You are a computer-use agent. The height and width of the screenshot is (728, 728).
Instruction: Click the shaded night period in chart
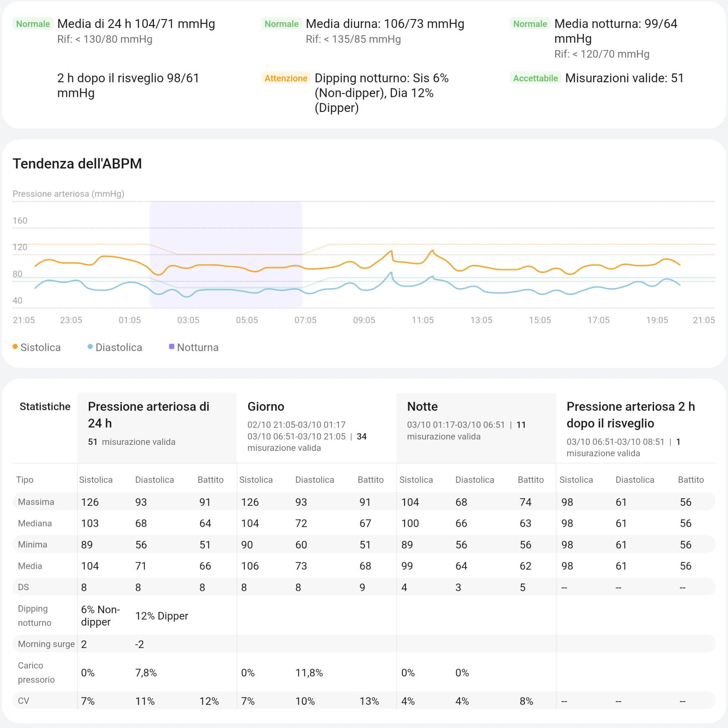(x=226, y=255)
